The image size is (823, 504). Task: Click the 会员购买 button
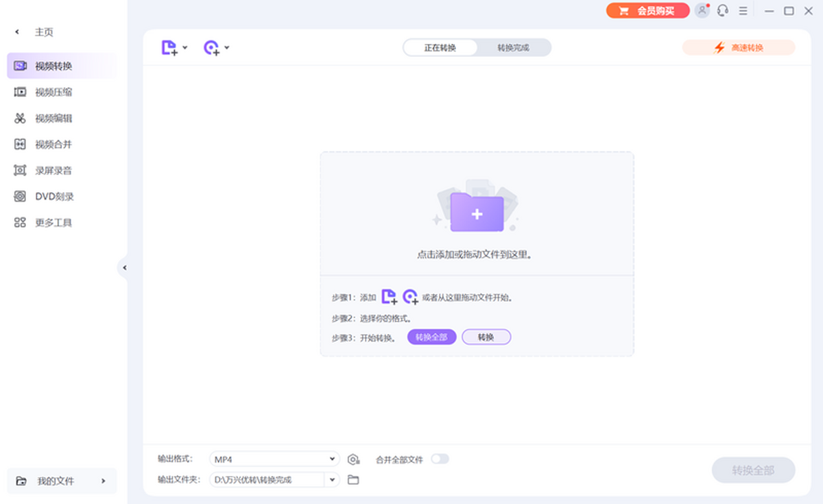[647, 11]
